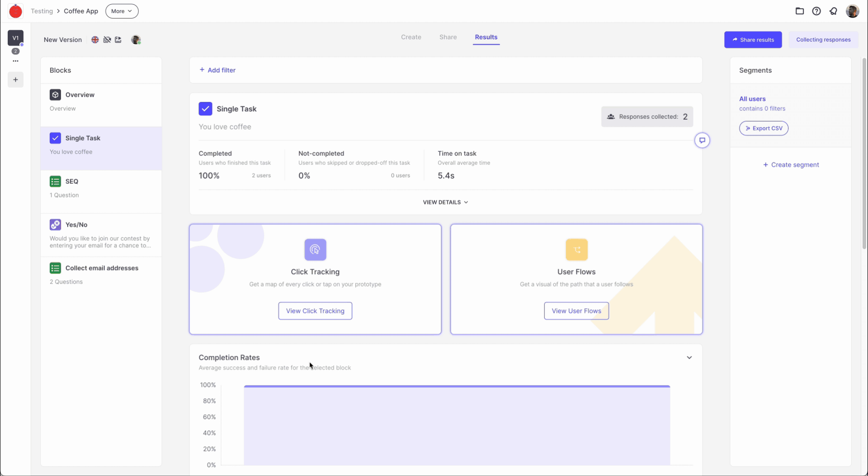Screen dimensions: 868x476
Task: Switch to the Create tab
Action: pyautogui.click(x=411, y=37)
